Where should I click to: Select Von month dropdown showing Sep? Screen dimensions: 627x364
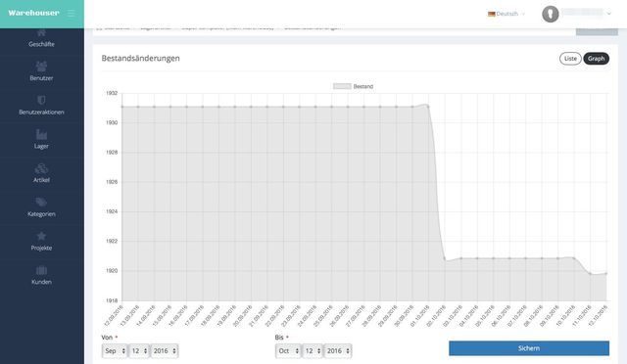(115, 351)
